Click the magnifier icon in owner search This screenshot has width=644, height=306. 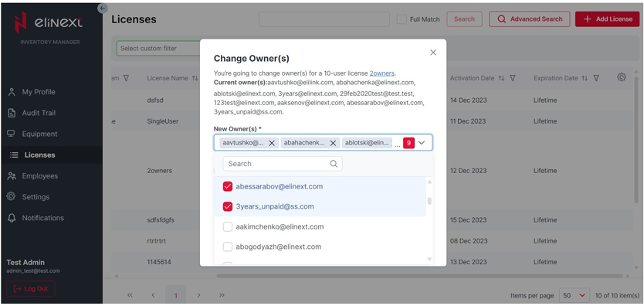click(334, 164)
